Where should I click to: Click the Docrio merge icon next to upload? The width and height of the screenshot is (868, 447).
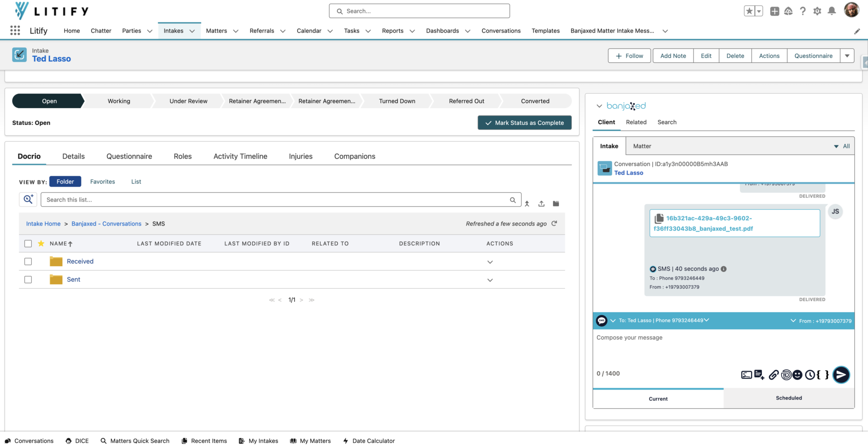point(527,204)
